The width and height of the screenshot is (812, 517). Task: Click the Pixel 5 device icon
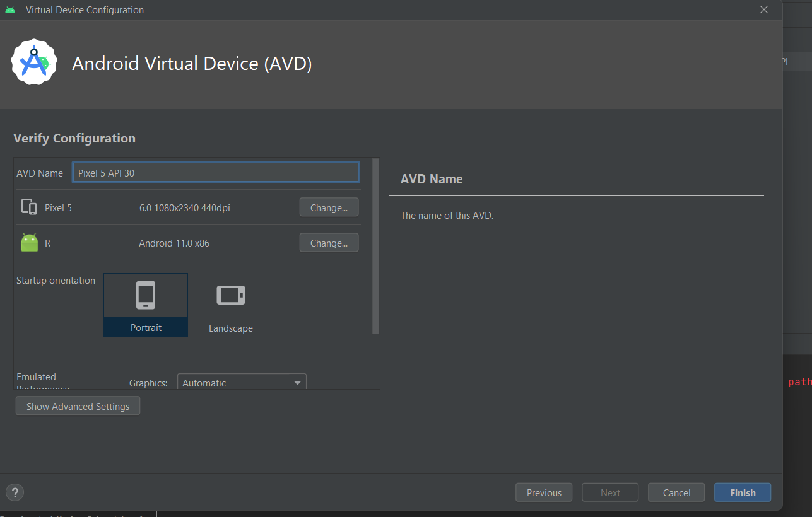click(29, 207)
